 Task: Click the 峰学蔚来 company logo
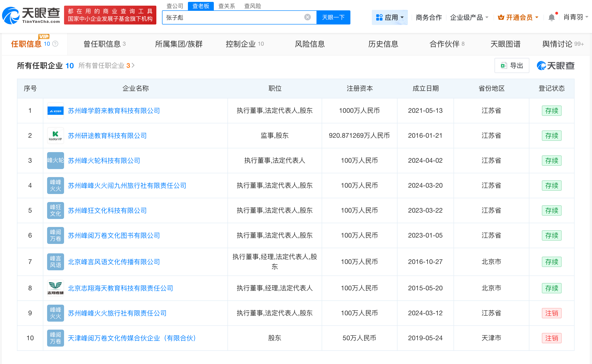pyautogui.click(x=55, y=111)
